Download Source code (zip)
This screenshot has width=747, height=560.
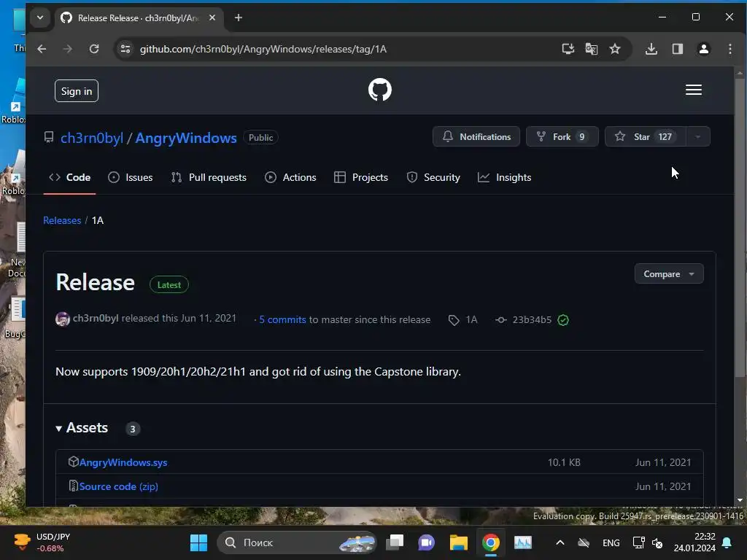click(x=119, y=486)
